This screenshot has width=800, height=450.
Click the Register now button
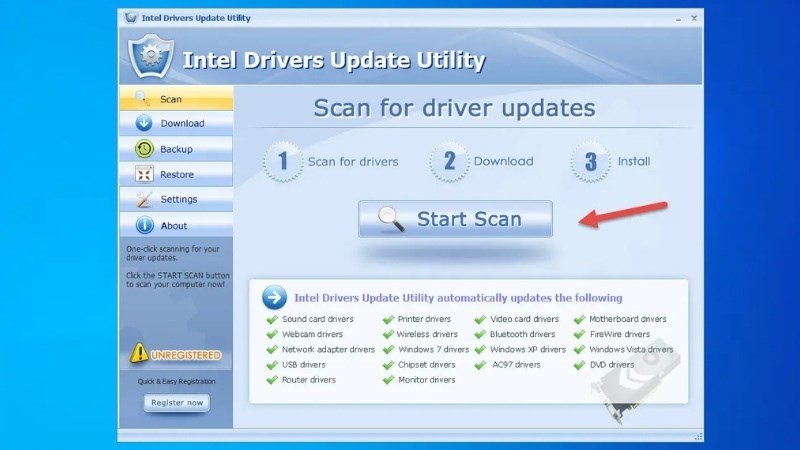click(x=177, y=403)
